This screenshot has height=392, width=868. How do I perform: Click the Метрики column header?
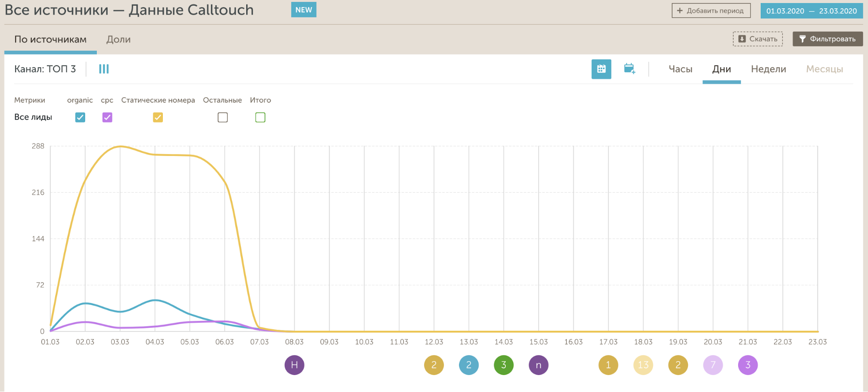[x=30, y=100]
